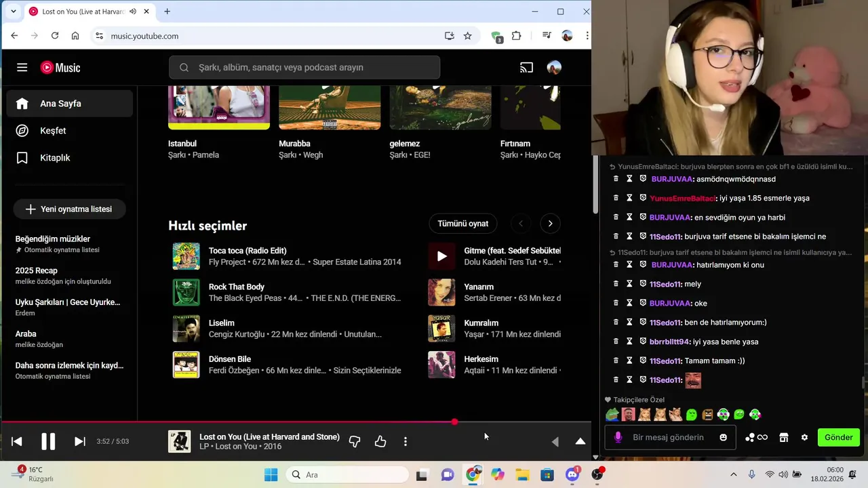
Task: Click the Chrome home icon
Action: [75, 36]
